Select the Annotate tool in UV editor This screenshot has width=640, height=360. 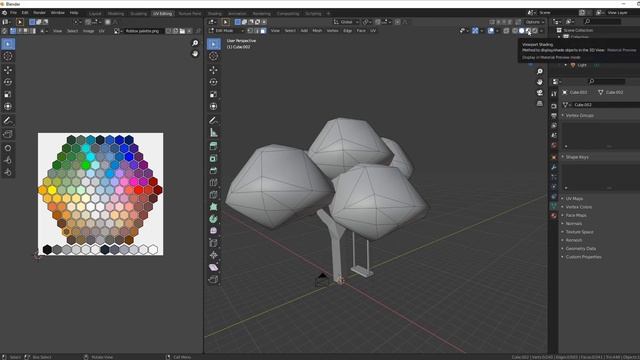click(8, 120)
